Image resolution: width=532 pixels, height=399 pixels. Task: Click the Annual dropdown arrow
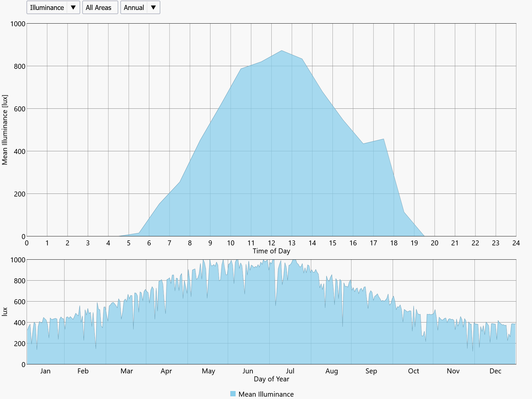tap(153, 7)
